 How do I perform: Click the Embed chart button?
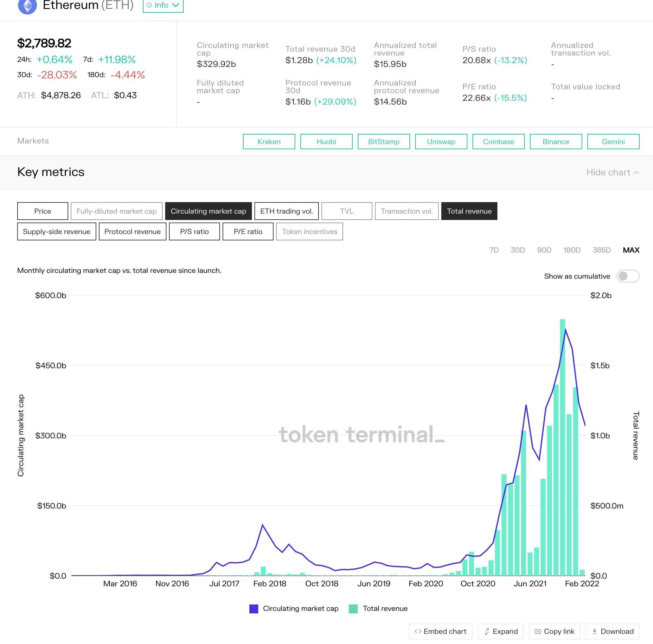[440, 632]
